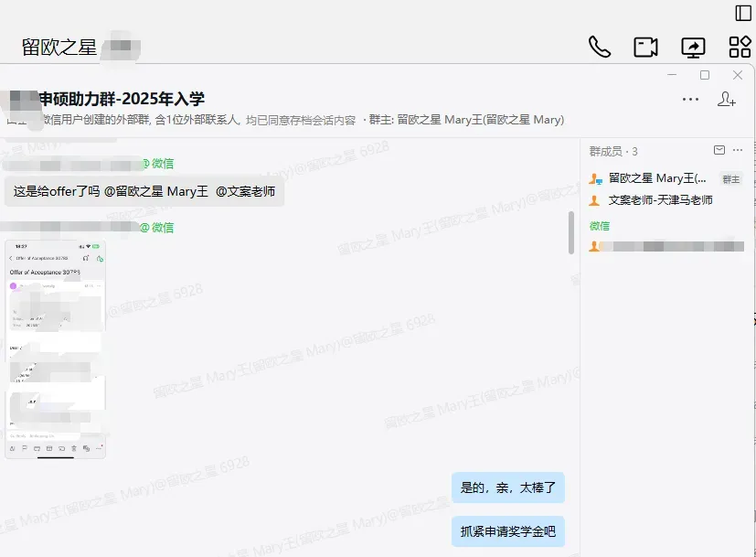
Task: Open the apps grid icon
Action: pos(740,48)
